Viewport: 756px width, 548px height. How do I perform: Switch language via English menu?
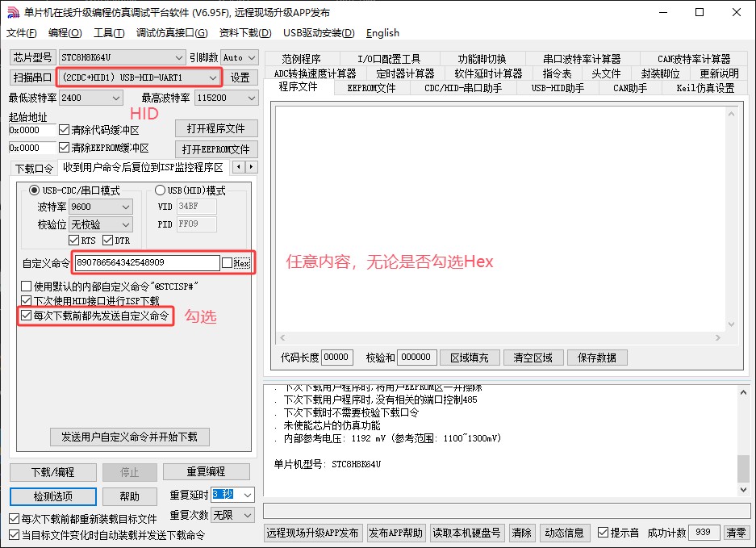point(382,33)
